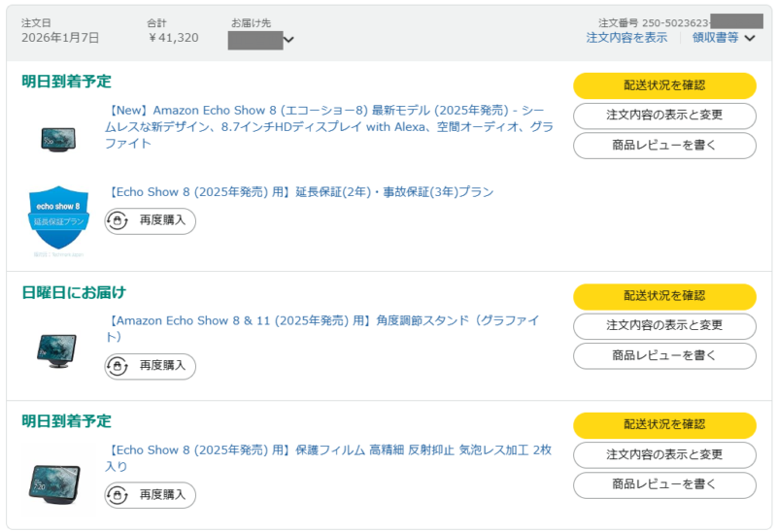Click buy-again icon for the protective film
The image size is (777, 532).
[118, 495]
